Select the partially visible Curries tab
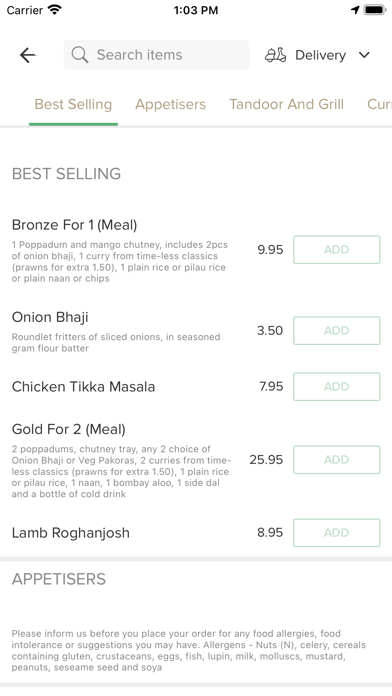The width and height of the screenshot is (392, 696). (379, 104)
